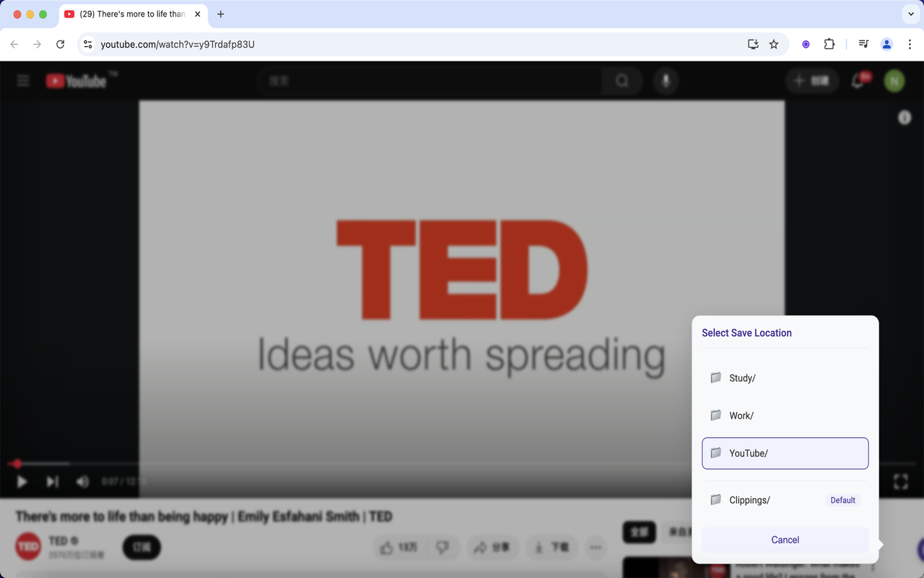Click the YouTube search field
The image size is (924, 578).
(x=430, y=81)
